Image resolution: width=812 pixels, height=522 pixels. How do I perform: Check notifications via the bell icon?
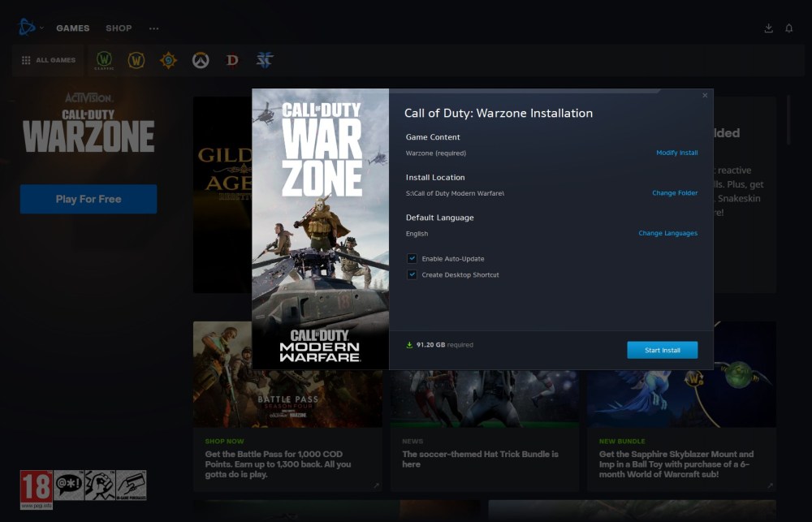pos(788,28)
